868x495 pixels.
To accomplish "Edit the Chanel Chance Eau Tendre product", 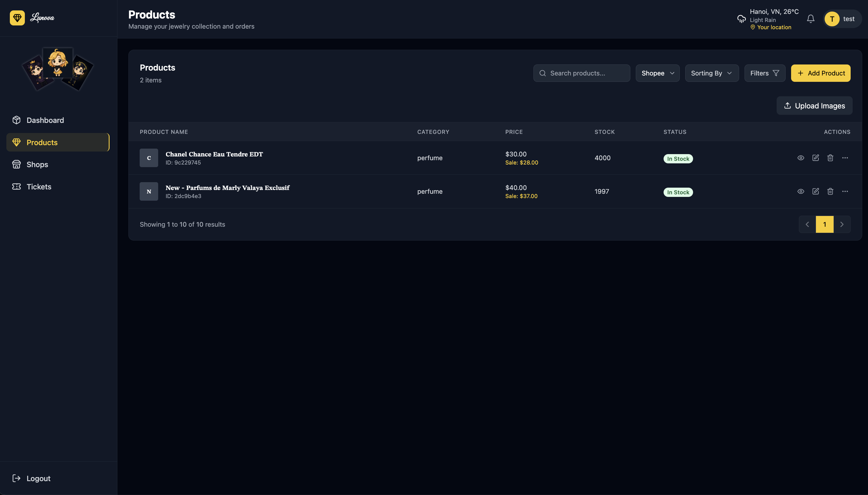I will (815, 158).
